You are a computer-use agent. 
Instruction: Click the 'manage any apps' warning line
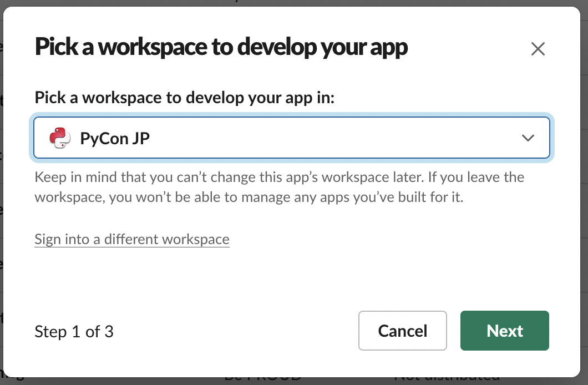coord(249,197)
